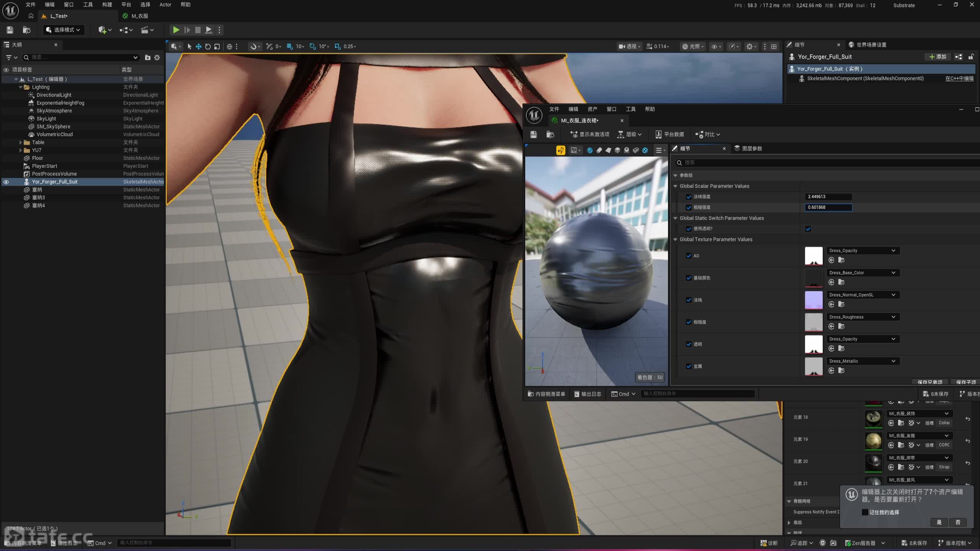Click the 显示未激活项 button
Image resolution: width=980 pixels, height=551 pixels.
[590, 134]
